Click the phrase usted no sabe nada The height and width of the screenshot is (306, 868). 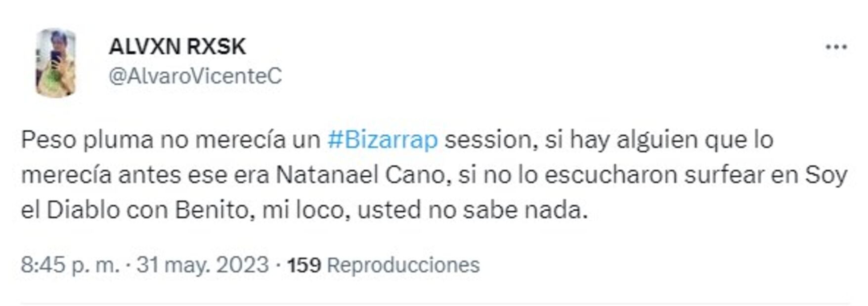(473, 210)
